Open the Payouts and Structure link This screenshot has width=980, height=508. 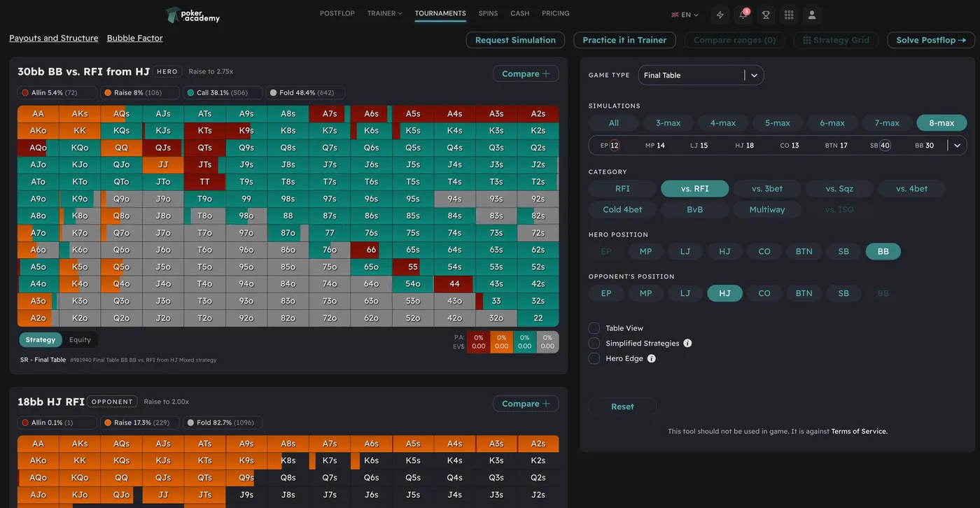pos(54,38)
